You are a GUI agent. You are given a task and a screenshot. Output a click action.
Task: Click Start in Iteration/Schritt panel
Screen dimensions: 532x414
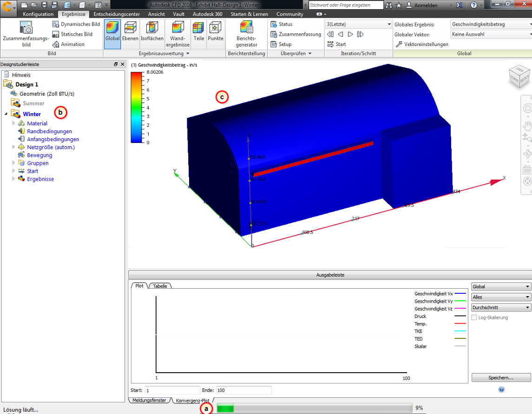[x=336, y=44]
